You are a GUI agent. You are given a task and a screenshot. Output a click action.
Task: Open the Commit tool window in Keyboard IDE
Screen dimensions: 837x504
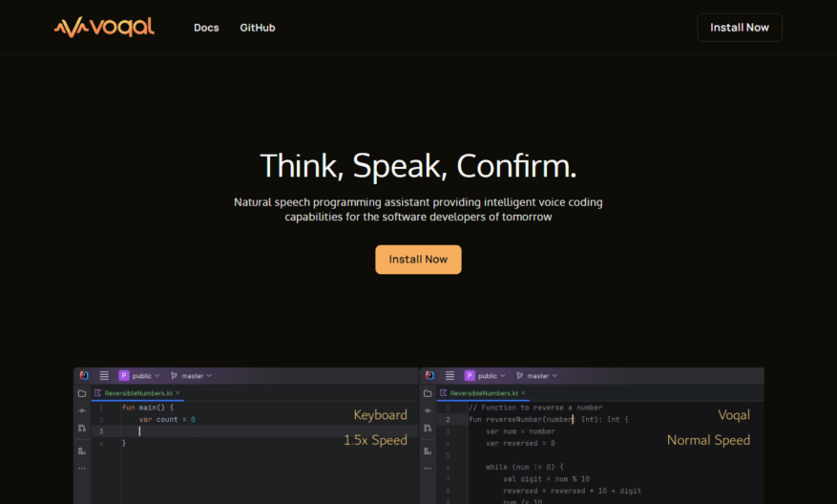pyautogui.click(x=82, y=410)
